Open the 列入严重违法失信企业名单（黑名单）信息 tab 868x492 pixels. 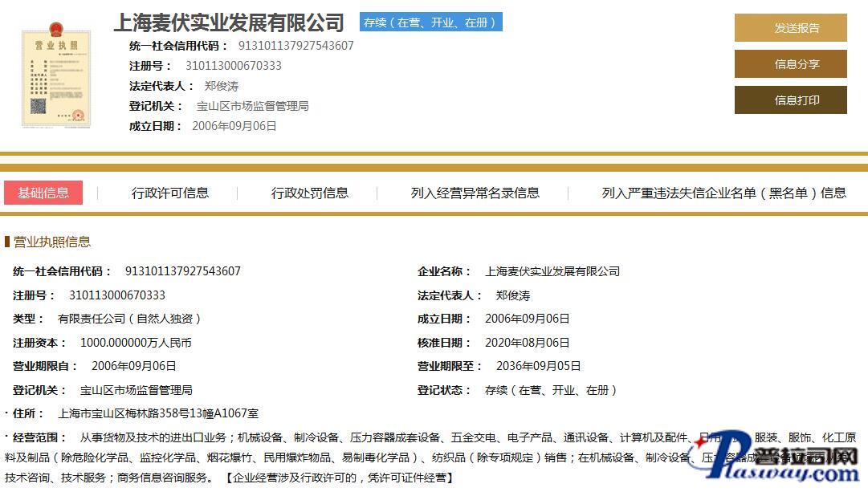pyautogui.click(x=723, y=193)
